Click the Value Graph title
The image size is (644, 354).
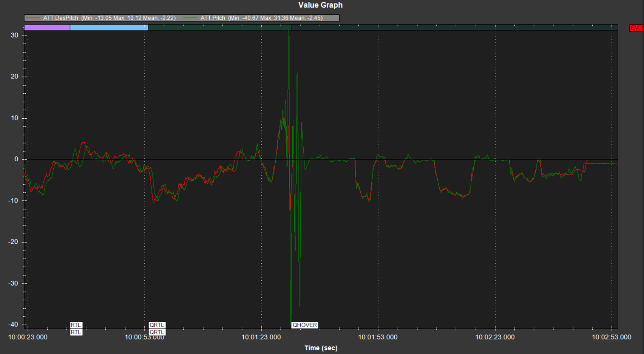pos(320,5)
